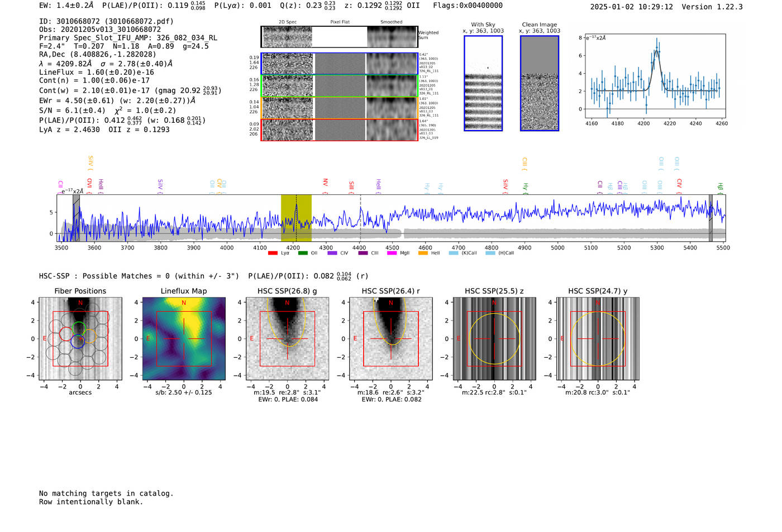The width and height of the screenshot is (782, 532).
Task: Select the HSC SSP(26.4) r image
Action: (x=391, y=339)
